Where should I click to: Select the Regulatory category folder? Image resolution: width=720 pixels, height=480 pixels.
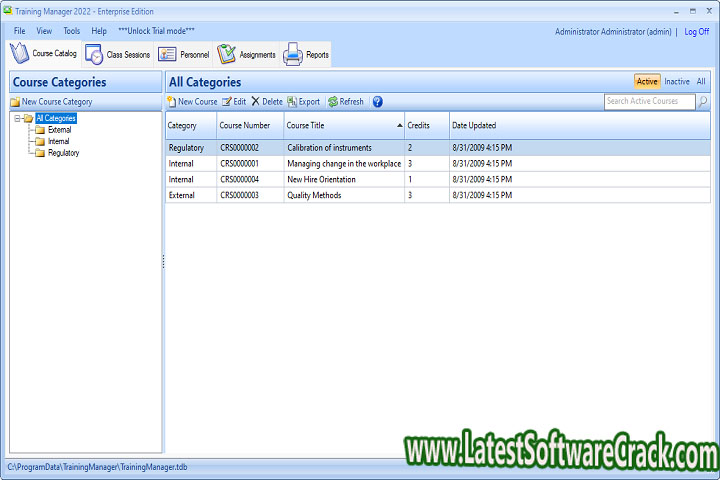[x=63, y=152]
